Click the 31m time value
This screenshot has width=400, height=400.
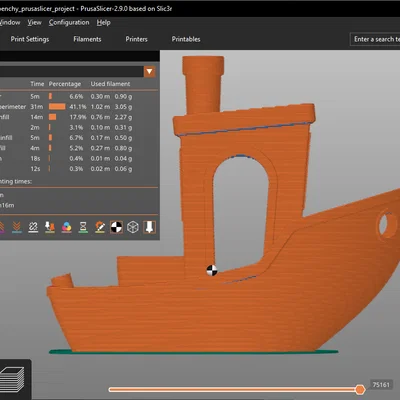click(37, 107)
